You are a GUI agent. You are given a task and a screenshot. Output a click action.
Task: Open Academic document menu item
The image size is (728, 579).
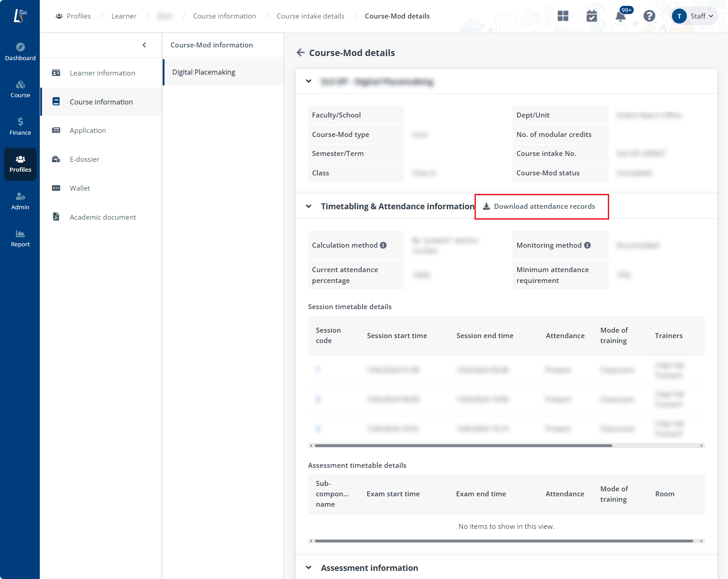pyautogui.click(x=103, y=217)
